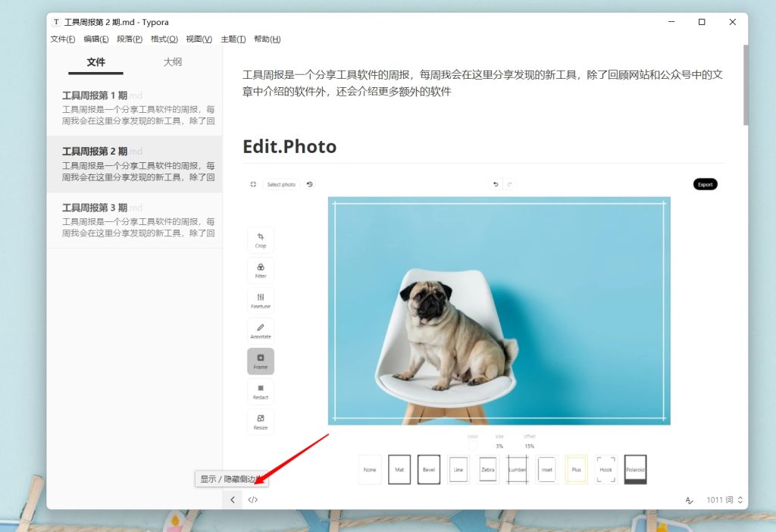The width and height of the screenshot is (776, 532).
Task: Click the spell check icon in status bar
Action: [690, 500]
